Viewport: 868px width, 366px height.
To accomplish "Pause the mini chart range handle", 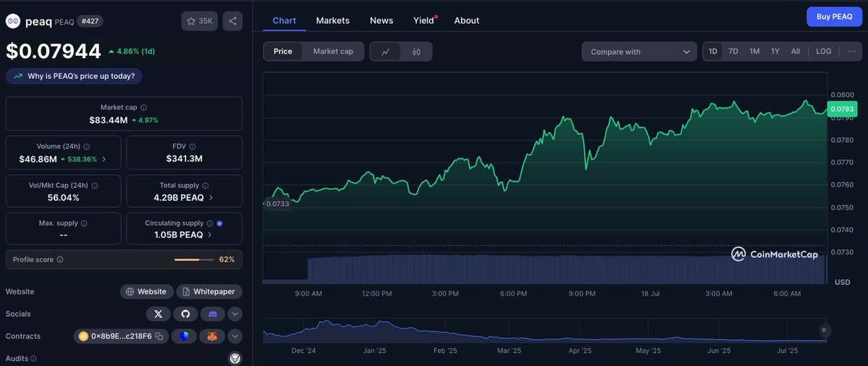I will (x=824, y=330).
